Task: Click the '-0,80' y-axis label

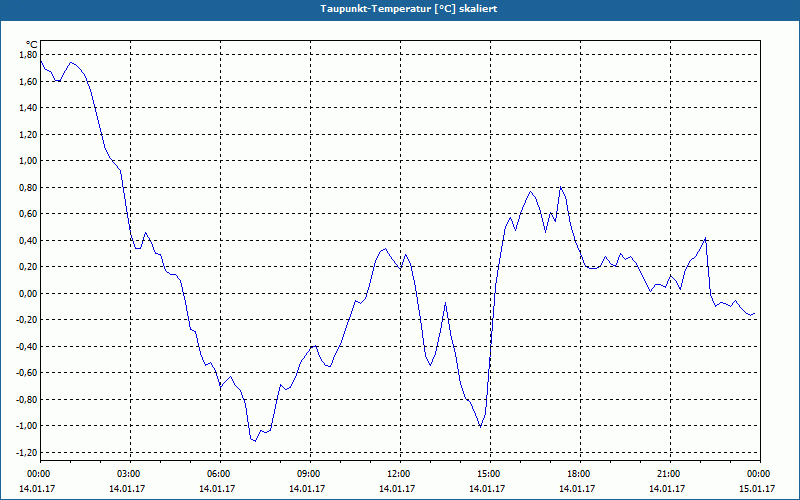Action: pos(26,399)
